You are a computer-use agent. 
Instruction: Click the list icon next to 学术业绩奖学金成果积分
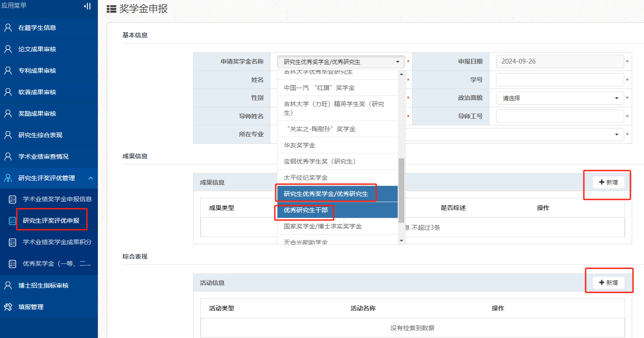[13, 242]
